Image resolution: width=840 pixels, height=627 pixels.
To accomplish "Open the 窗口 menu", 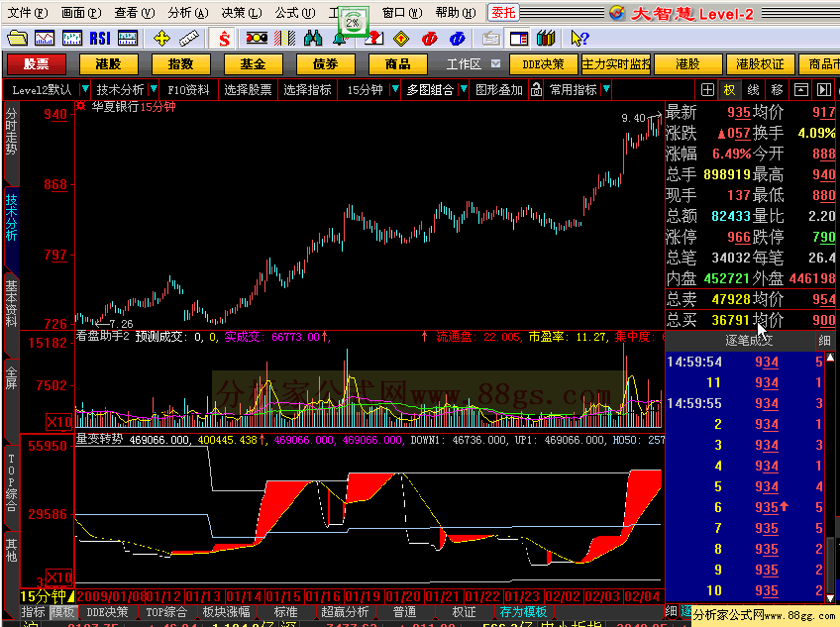I will pos(402,12).
